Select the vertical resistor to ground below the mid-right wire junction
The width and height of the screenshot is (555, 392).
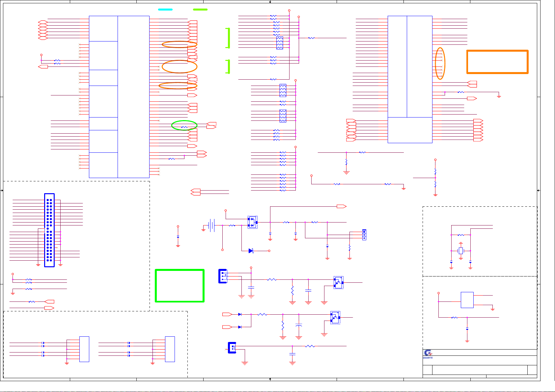346,162
